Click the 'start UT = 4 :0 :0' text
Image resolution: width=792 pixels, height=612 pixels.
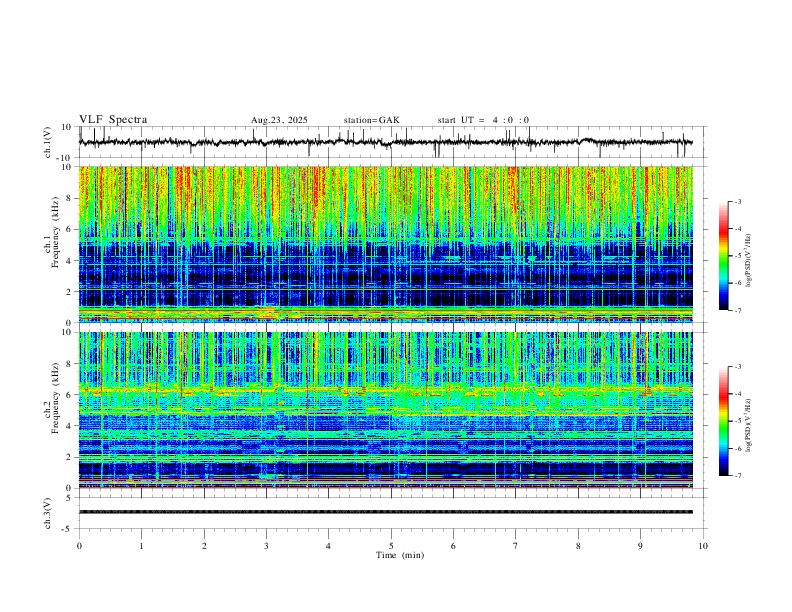(x=483, y=120)
